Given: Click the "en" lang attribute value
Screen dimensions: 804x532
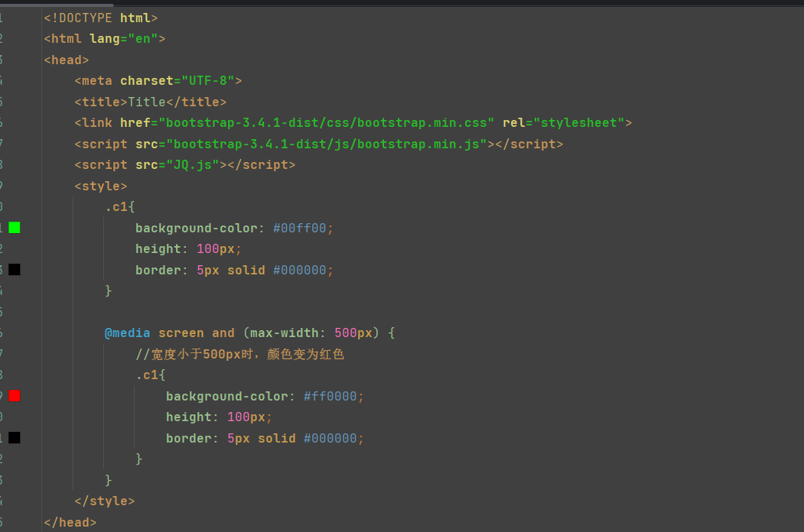Looking at the screenshot, I should tap(143, 39).
